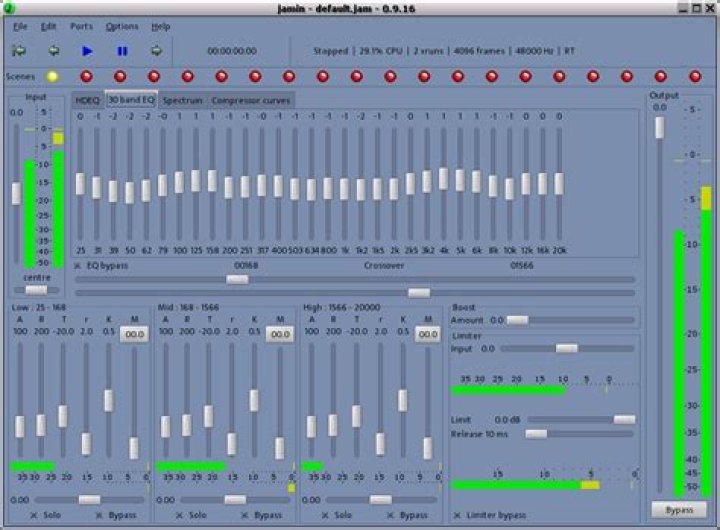Open the Compressor curves tab
This screenshot has width=720, height=530.
[251, 100]
